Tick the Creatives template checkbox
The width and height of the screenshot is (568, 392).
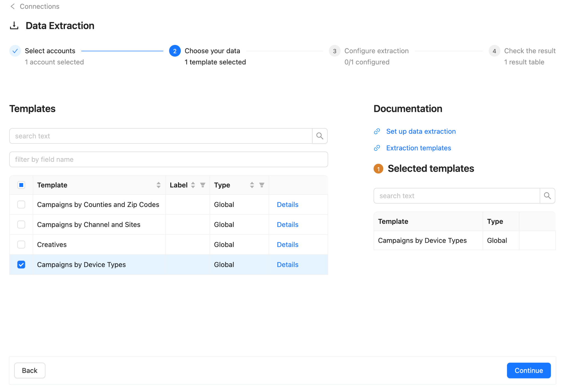[x=21, y=245]
